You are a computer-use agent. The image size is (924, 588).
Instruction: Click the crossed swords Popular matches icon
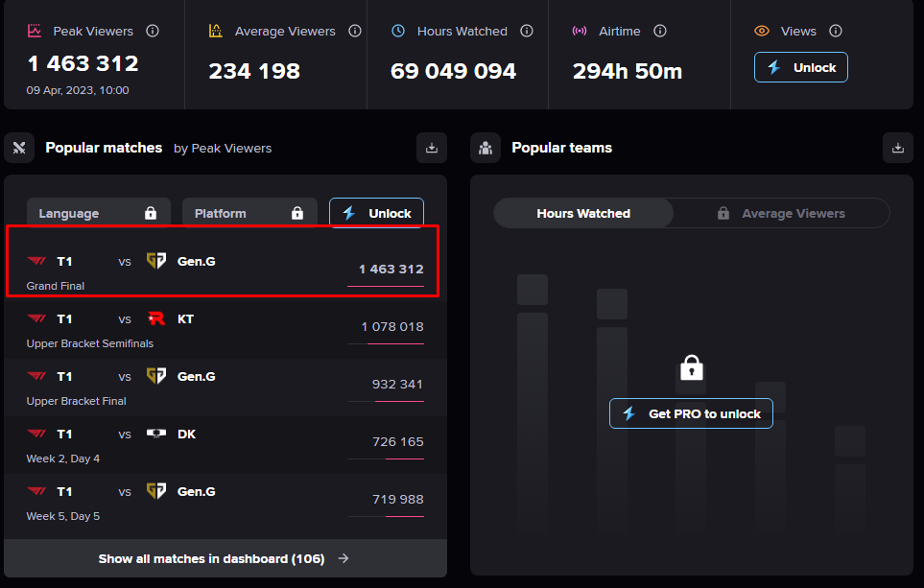tap(19, 148)
